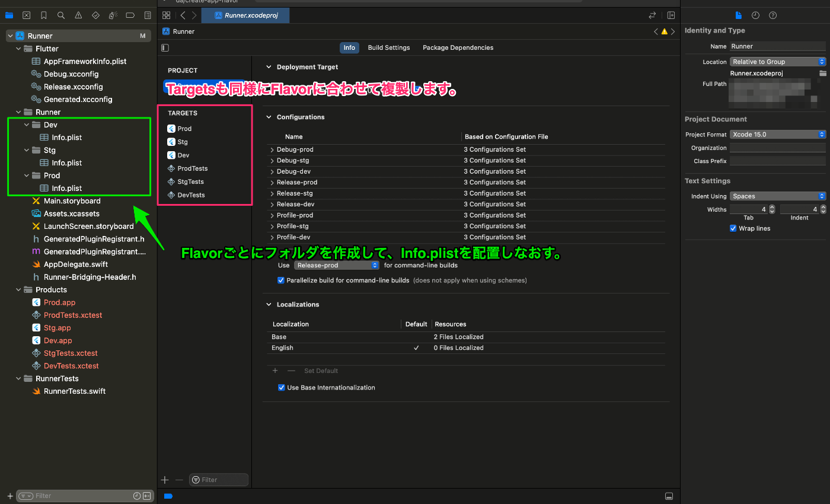Click the Indent width stepper

click(x=822, y=209)
